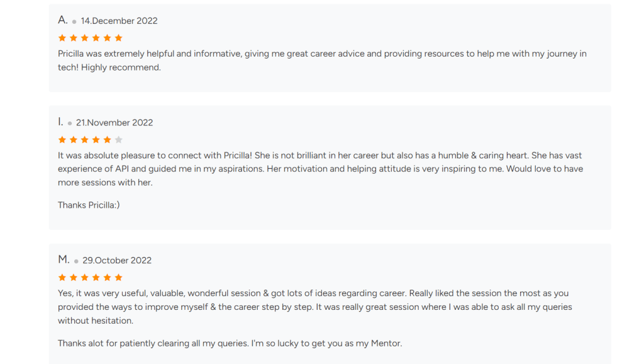
Task: Click the review text starting "Pricilla was extremely helpful"
Action: [322, 60]
